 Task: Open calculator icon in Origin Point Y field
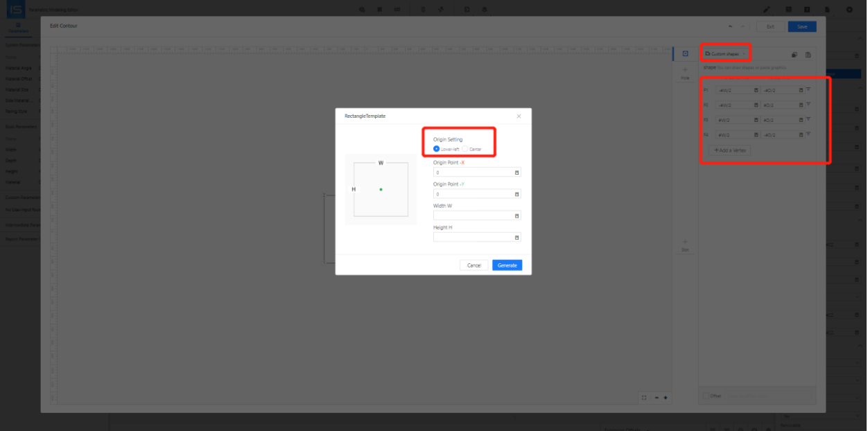(517, 194)
